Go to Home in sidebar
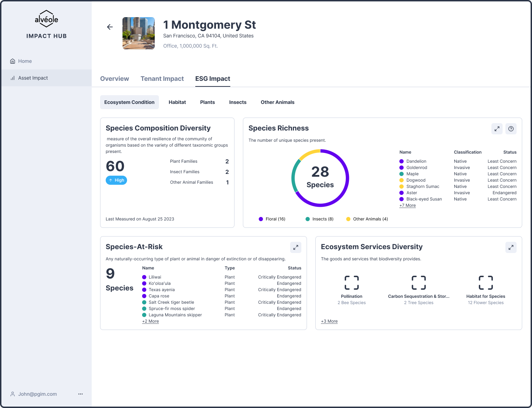The height and width of the screenshot is (408, 532). [x=25, y=61]
